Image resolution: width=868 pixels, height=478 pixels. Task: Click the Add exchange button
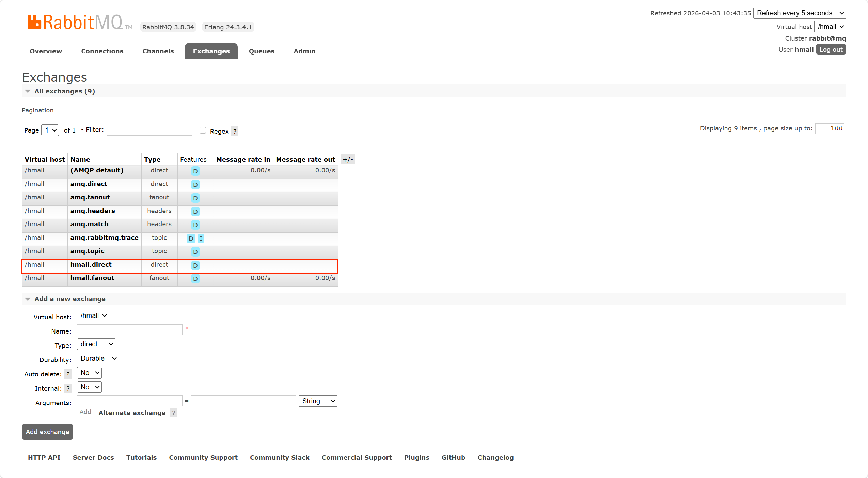click(x=47, y=432)
